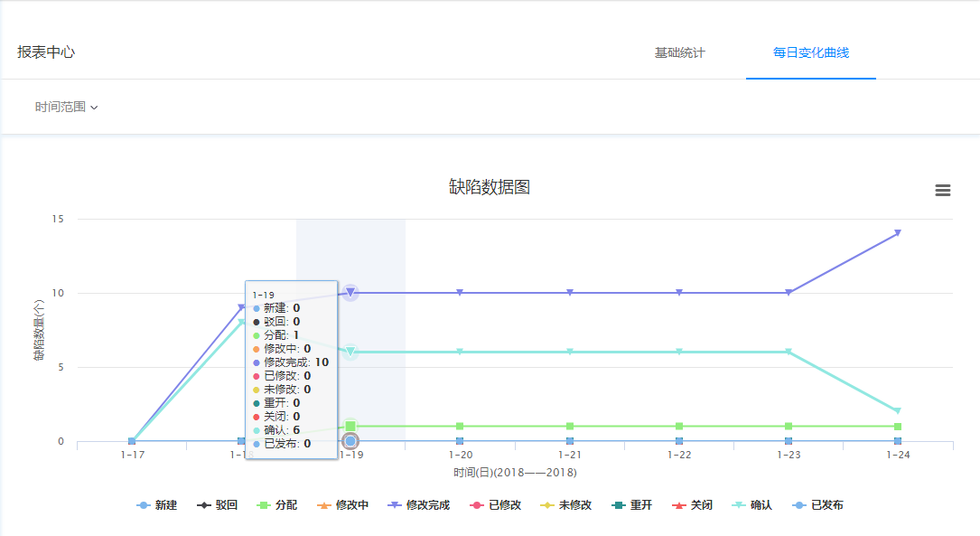The width and height of the screenshot is (980, 536).
Task: Click the chevron next to 时间范围
Action: (x=95, y=108)
